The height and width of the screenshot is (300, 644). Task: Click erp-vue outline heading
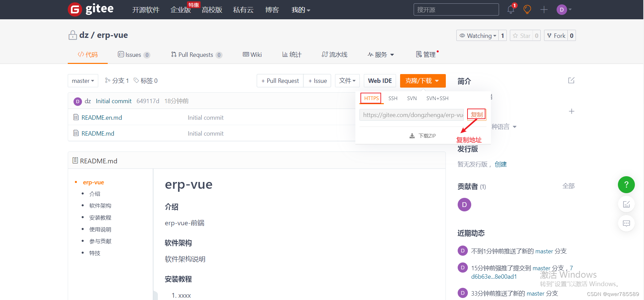point(94,182)
